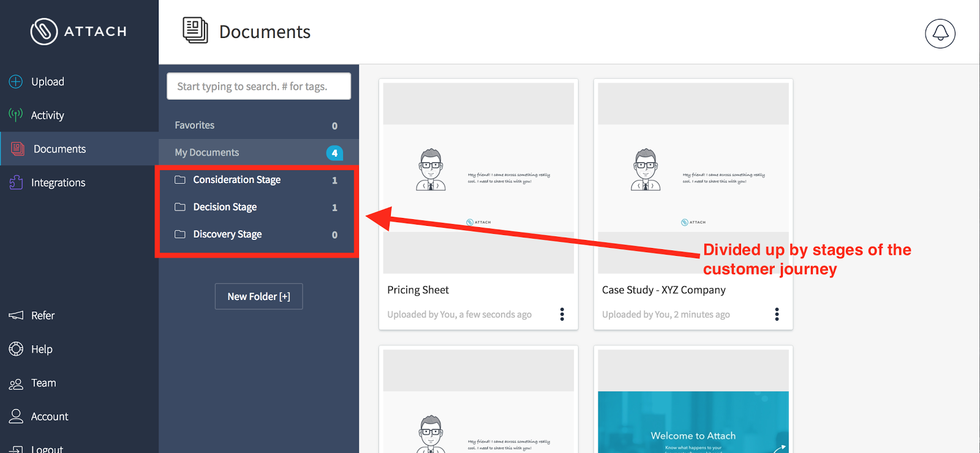
Task: Select My Documents in folder list
Action: click(258, 152)
